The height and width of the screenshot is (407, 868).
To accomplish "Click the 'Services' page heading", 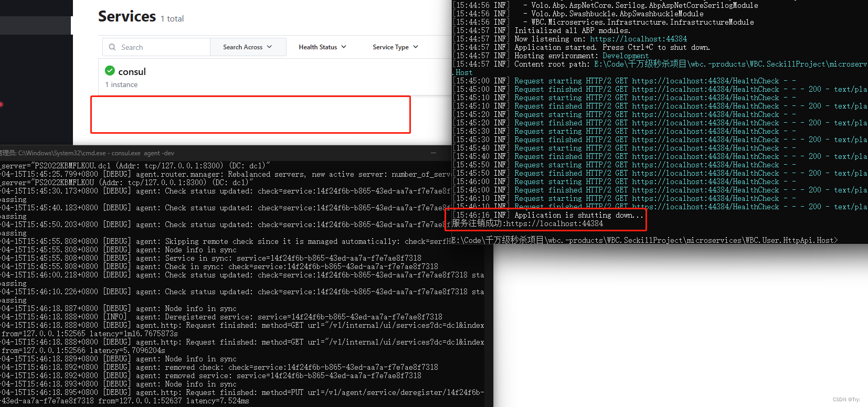I will (127, 16).
